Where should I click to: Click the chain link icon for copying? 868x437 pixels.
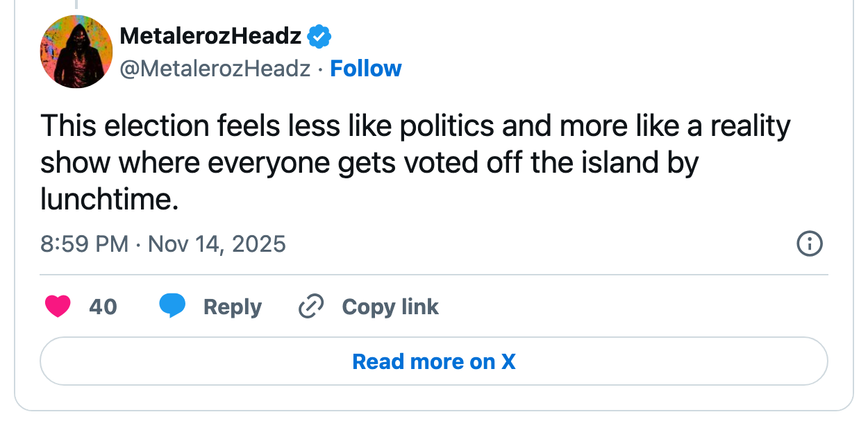[x=311, y=306]
